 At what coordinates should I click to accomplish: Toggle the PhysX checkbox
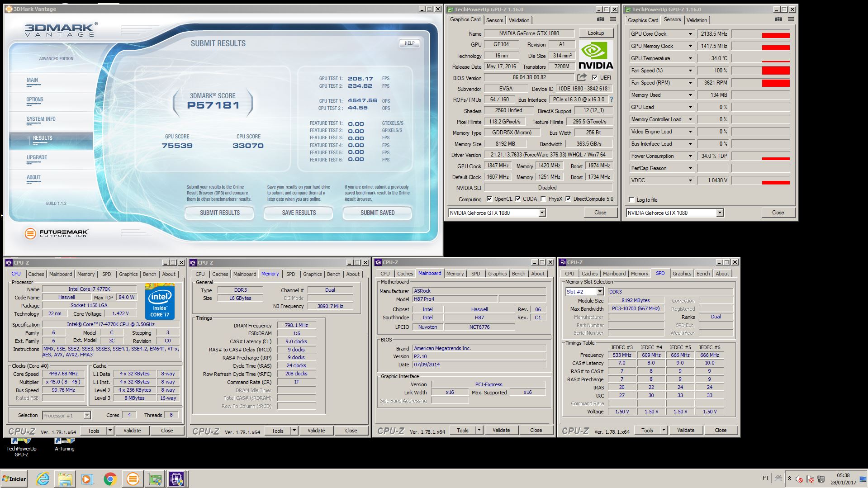[543, 199]
